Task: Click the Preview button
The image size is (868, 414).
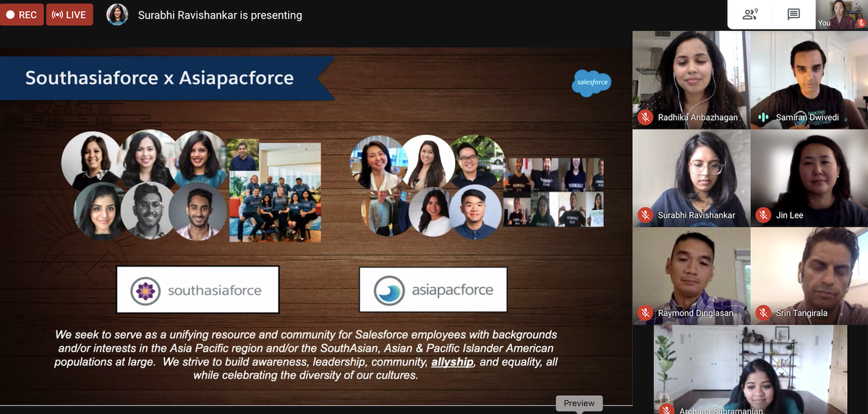Action: [579, 403]
